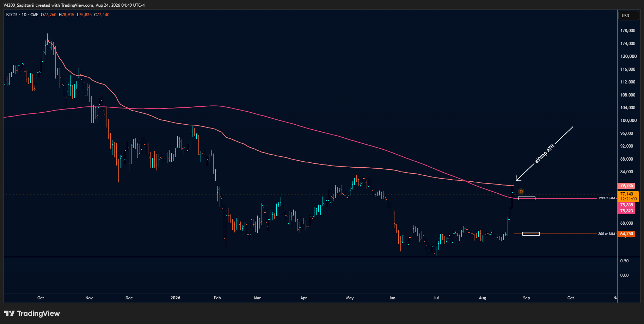
Task: Click the 128,000 price axis label
Action: pos(628,31)
